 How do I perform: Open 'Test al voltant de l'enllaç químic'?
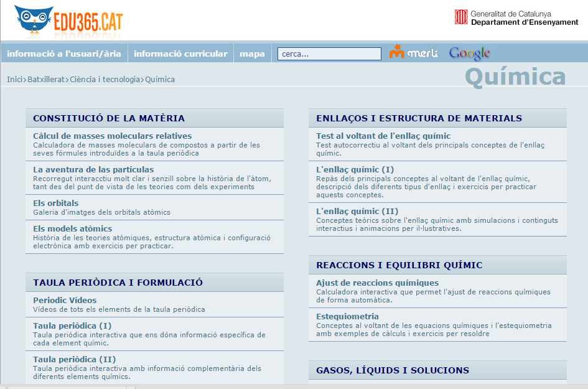pyautogui.click(x=383, y=136)
